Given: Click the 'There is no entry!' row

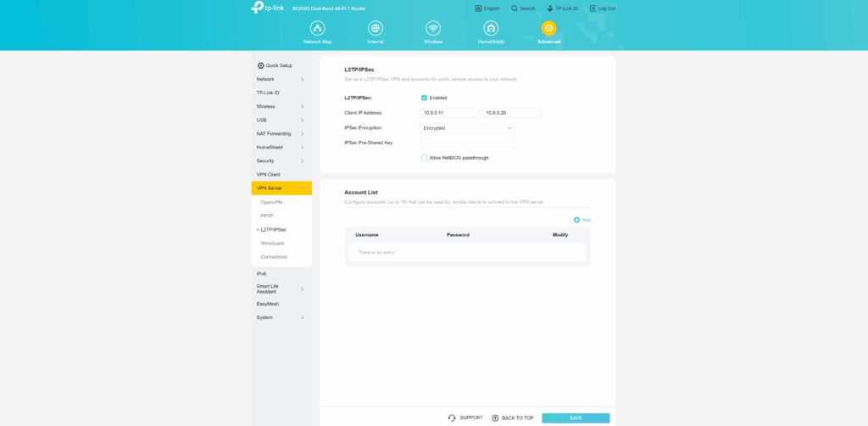Looking at the screenshot, I should click(x=468, y=252).
